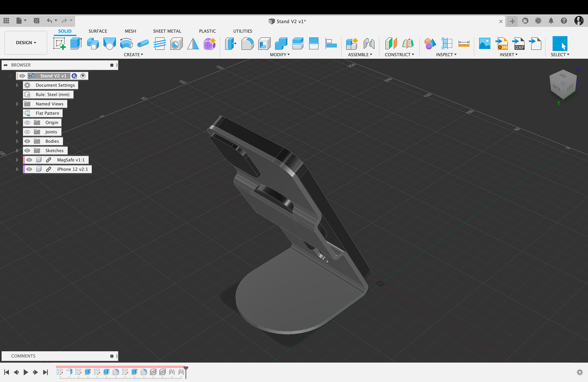Switch to the MESH tab

click(130, 31)
